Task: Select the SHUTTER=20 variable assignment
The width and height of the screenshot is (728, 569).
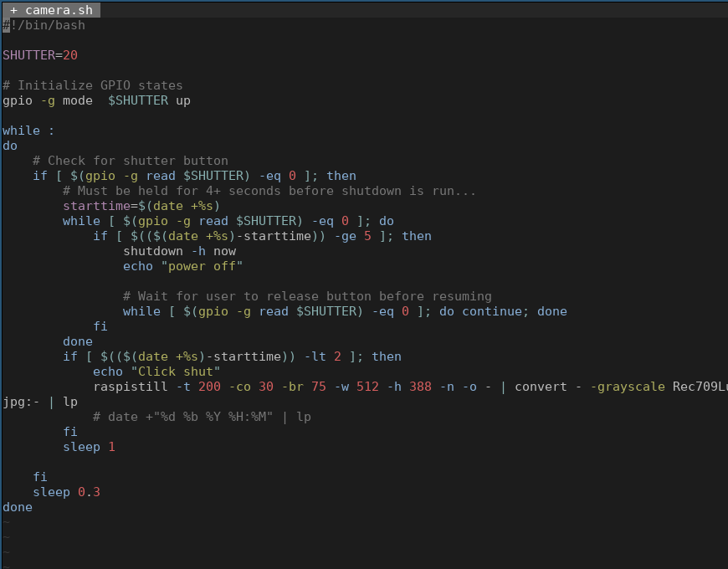Action: pos(38,54)
